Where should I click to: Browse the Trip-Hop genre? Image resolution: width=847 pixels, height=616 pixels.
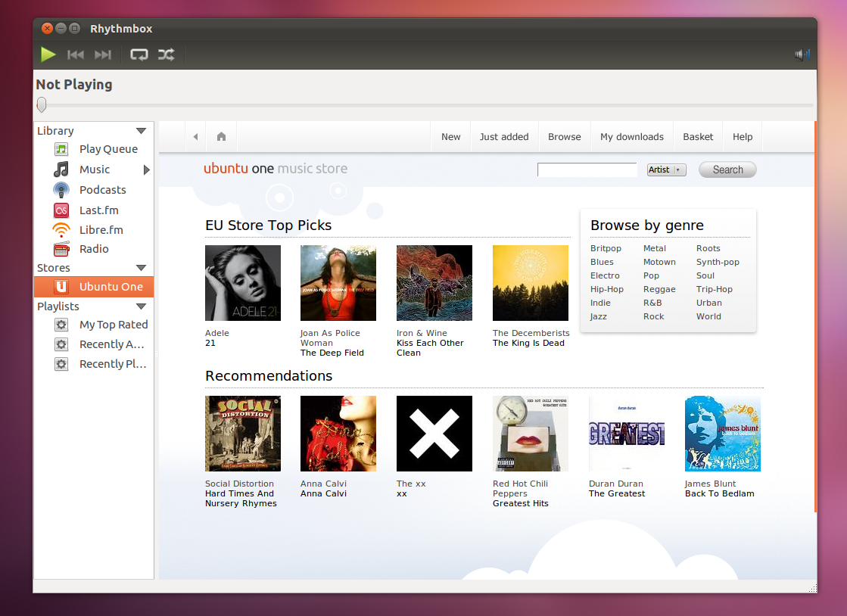point(715,289)
